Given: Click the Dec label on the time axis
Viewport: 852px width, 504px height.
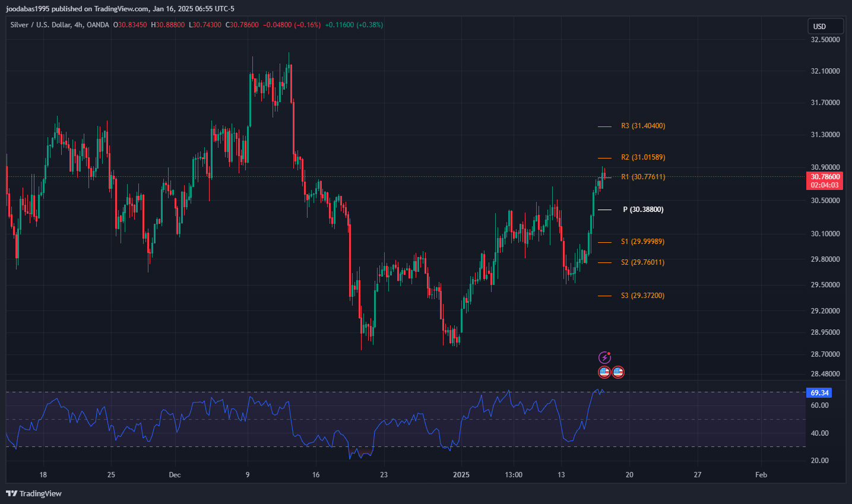Looking at the screenshot, I should pos(175,475).
